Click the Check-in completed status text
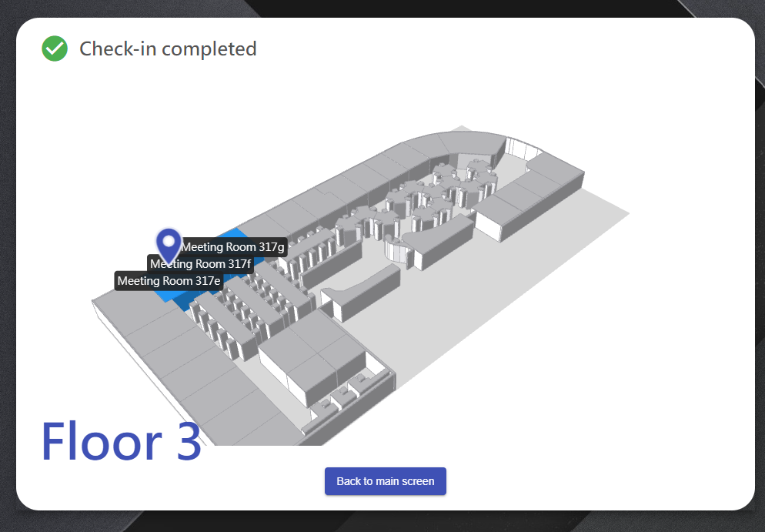The width and height of the screenshot is (765, 532). click(x=168, y=49)
